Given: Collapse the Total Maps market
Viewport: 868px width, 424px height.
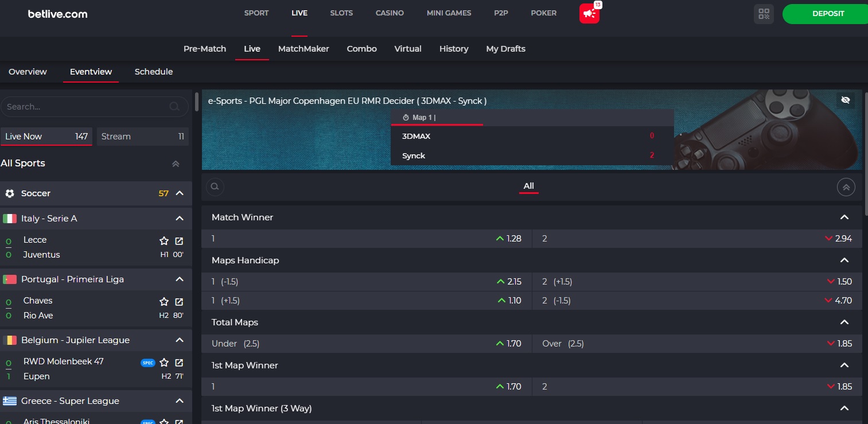Looking at the screenshot, I should click(844, 322).
